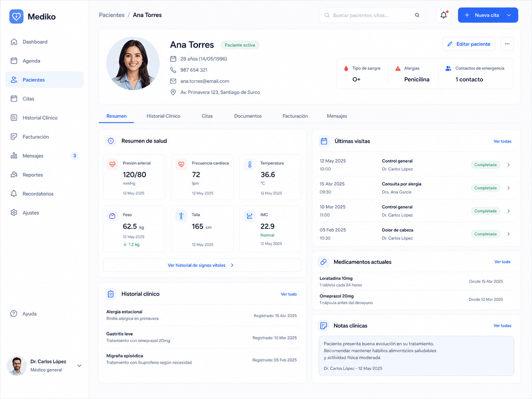This screenshot has width=532, height=399.
Task: Click Ver todo in Historial clínico card
Action: [x=289, y=294]
